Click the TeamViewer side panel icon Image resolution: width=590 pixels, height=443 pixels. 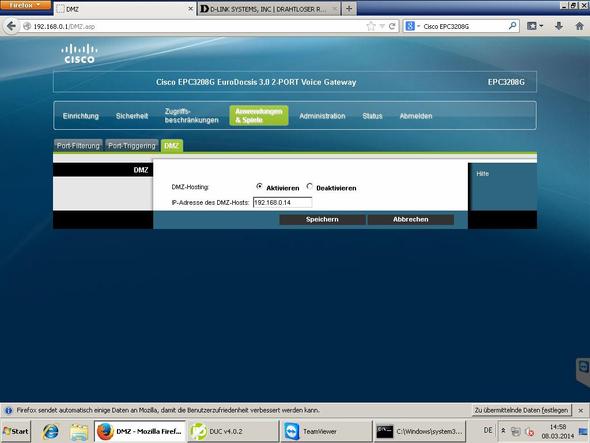tap(583, 367)
